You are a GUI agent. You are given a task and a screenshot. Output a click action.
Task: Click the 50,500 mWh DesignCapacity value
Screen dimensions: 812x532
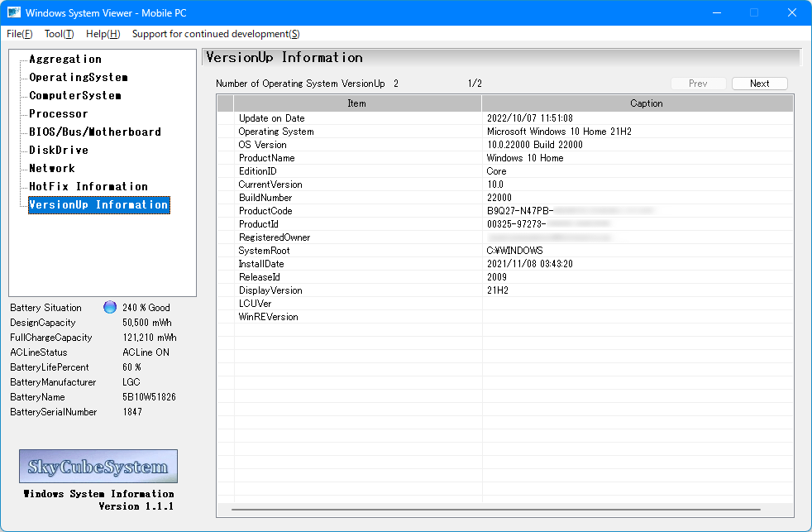pyautogui.click(x=147, y=323)
